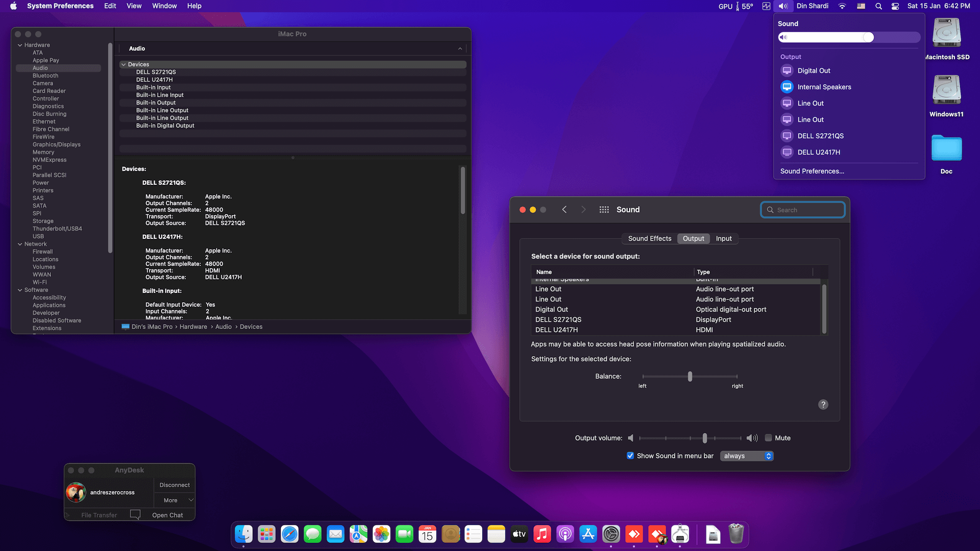Launch the App Store from the Dock
The height and width of the screenshot is (551, 980).
pyautogui.click(x=587, y=534)
